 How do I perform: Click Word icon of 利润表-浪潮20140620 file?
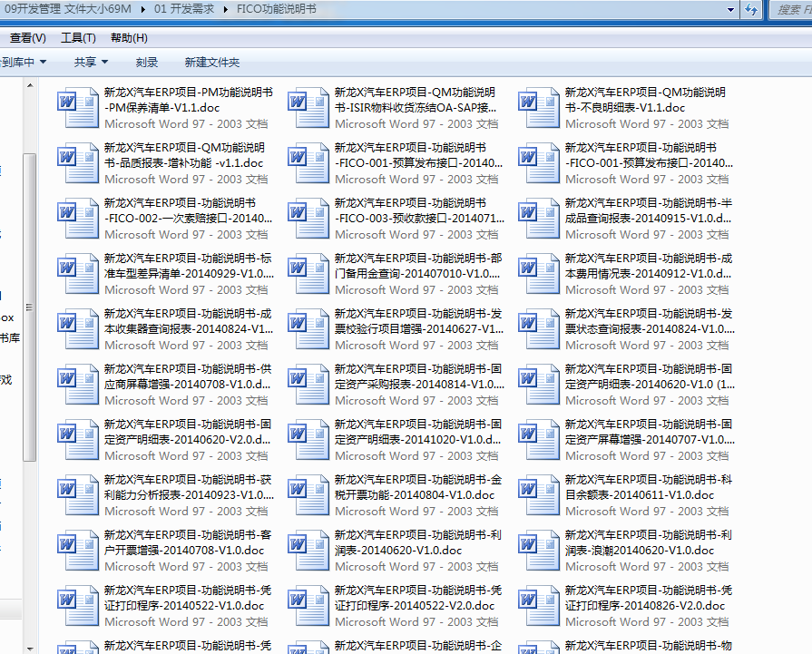click(x=539, y=551)
